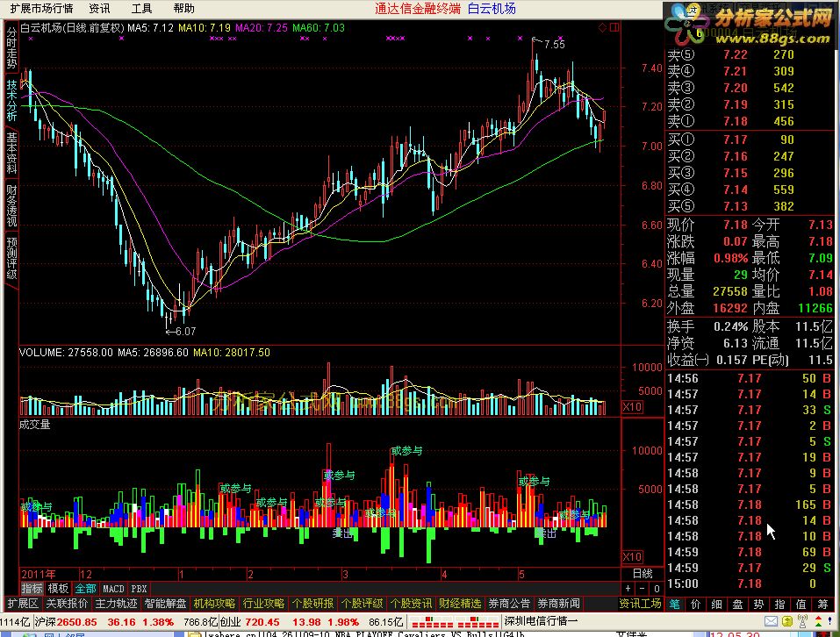Select the 指标 tab below the chart

tap(32, 588)
